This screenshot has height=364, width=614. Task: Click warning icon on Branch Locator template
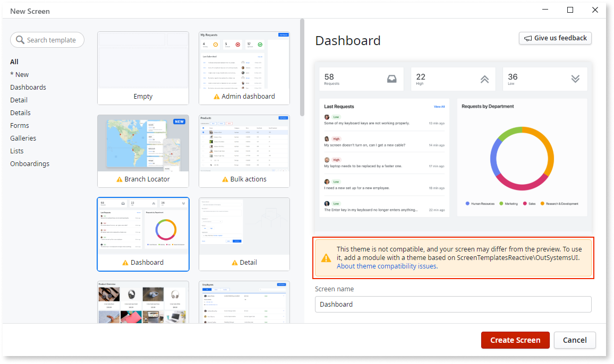pyautogui.click(x=119, y=179)
